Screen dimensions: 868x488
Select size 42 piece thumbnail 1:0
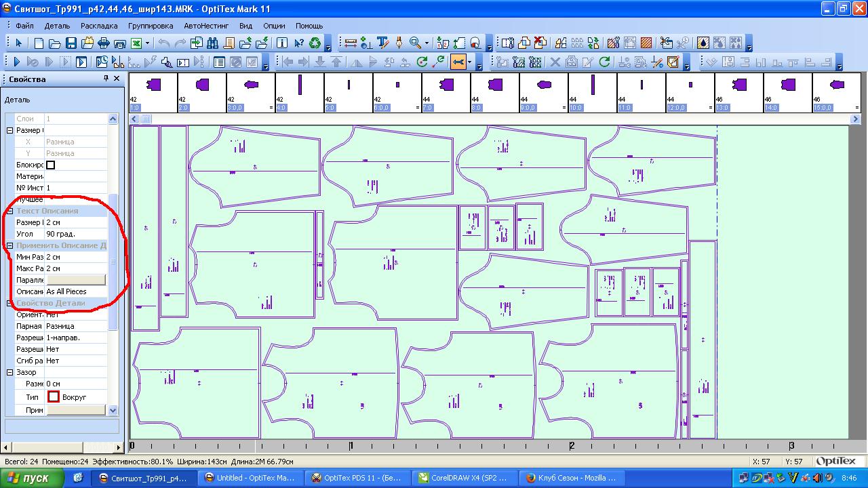(153, 93)
